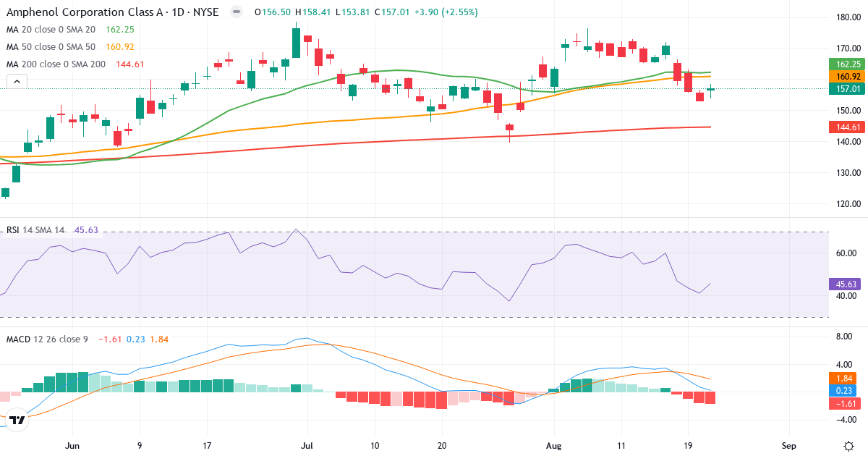Open chart settings gear icon
Image resolution: width=868 pixels, height=456 pixels.
point(848,445)
